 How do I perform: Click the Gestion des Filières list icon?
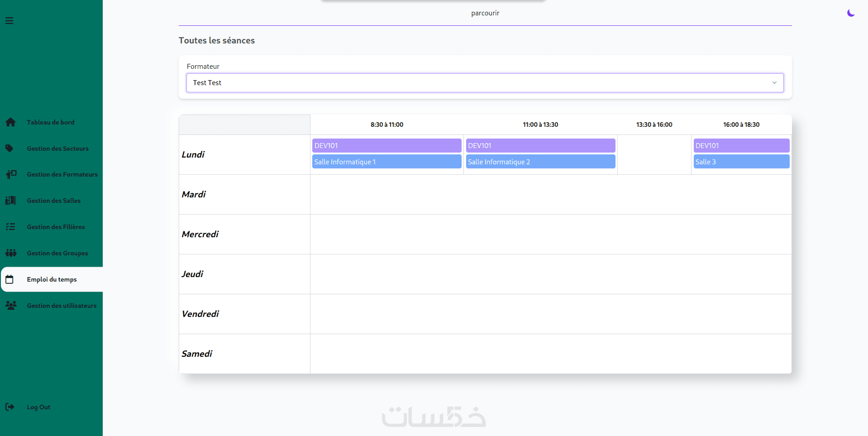point(10,227)
